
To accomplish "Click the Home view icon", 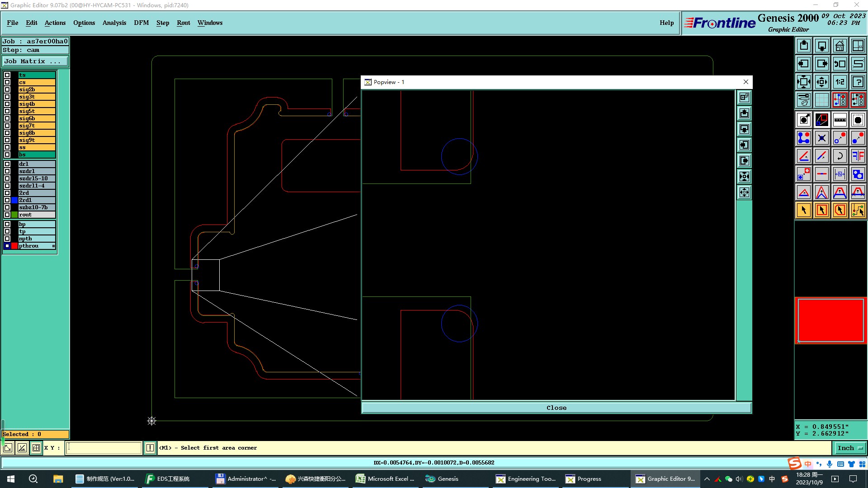I will point(840,46).
